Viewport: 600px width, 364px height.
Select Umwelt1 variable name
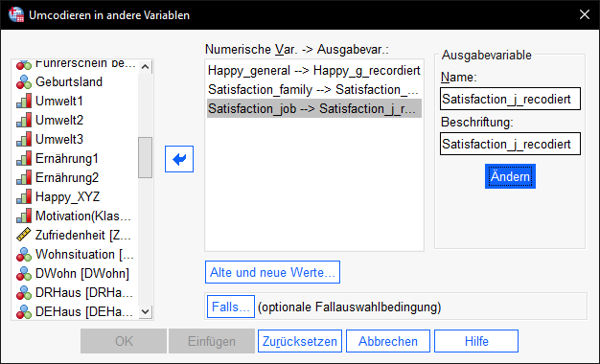59,101
